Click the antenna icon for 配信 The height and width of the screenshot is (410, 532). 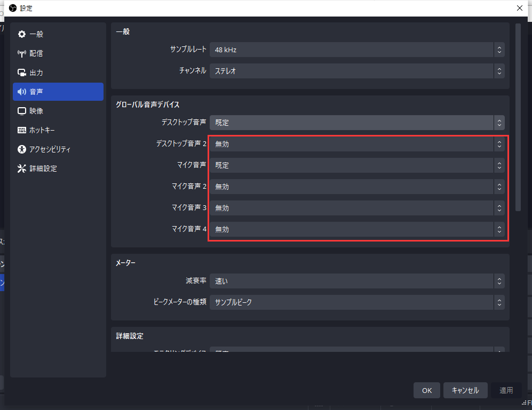pyautogui.click(x=22, y=53)
